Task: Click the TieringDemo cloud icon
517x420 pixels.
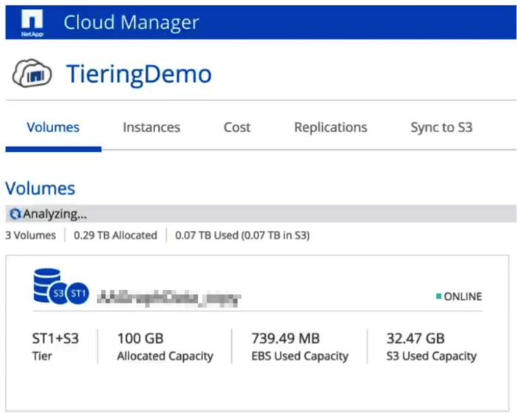Action: pos(31,75)
